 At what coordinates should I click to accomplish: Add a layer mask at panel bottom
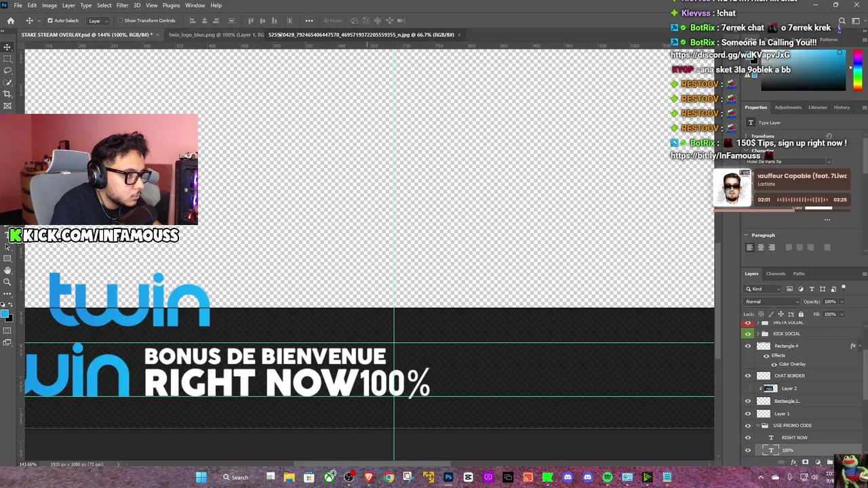806,462
